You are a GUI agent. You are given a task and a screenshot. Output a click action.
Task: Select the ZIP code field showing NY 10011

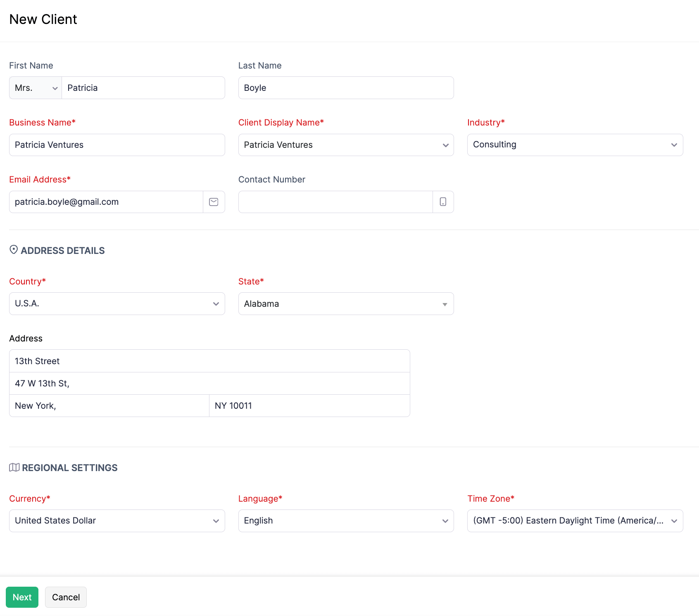point(309,405)
